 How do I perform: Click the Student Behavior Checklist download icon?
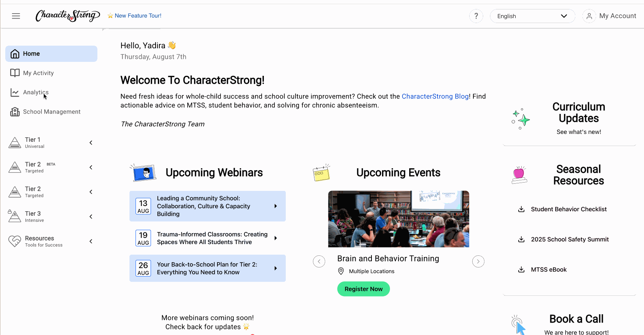point(521,209)
